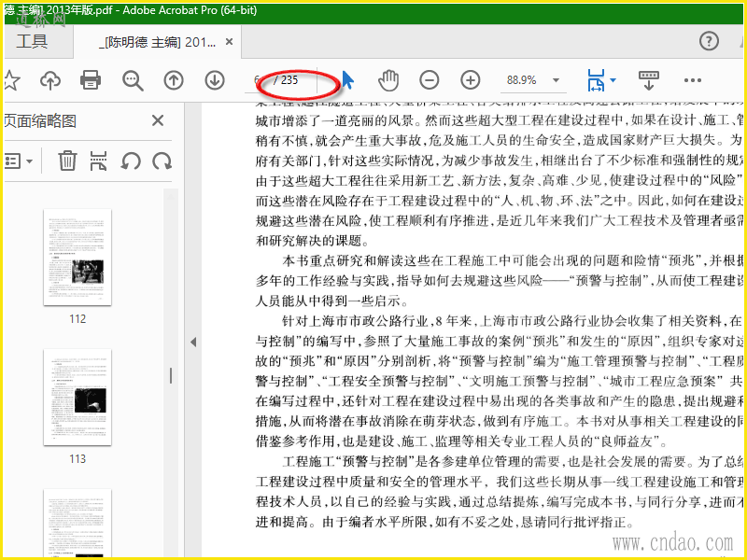
Task: Select the arrow selection tool
Action: tap(347, 80)
